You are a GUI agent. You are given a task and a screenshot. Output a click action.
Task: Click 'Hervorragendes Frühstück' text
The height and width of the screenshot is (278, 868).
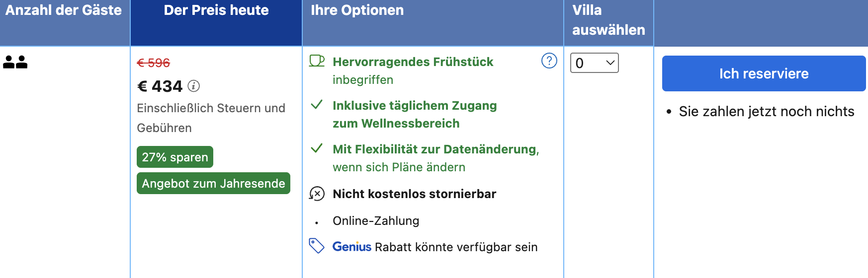coord(413,62)
